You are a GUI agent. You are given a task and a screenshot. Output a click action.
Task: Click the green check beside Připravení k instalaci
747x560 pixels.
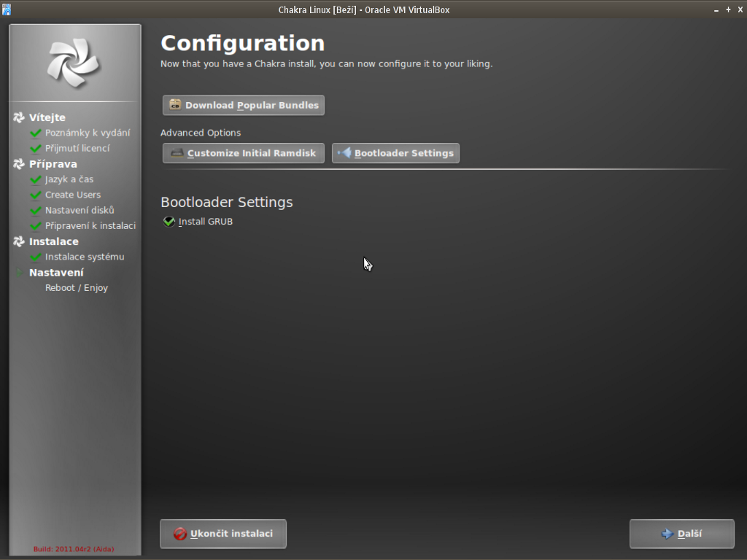tap(35, 226)
